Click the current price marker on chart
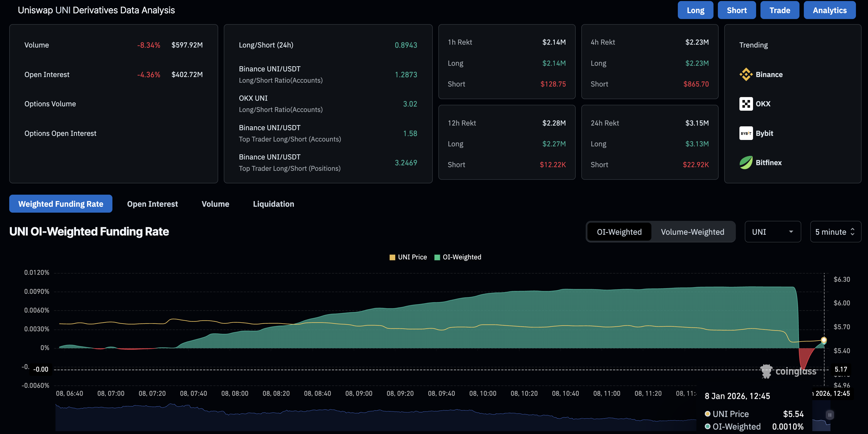This screenshot has width=868, height=434. point(824,340)
